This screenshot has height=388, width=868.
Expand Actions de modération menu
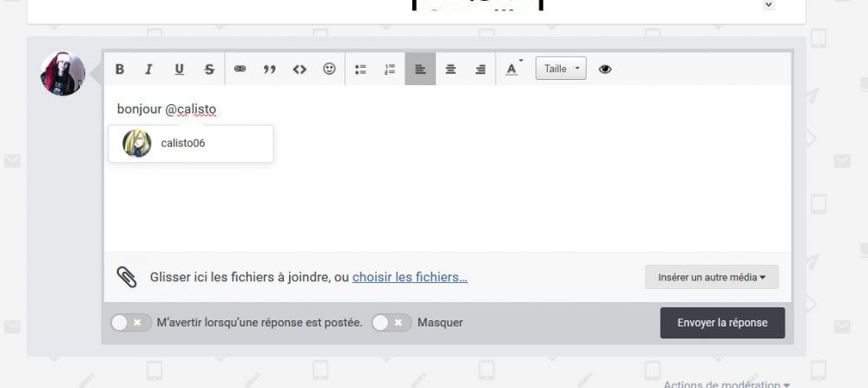(x=727, y=384)
